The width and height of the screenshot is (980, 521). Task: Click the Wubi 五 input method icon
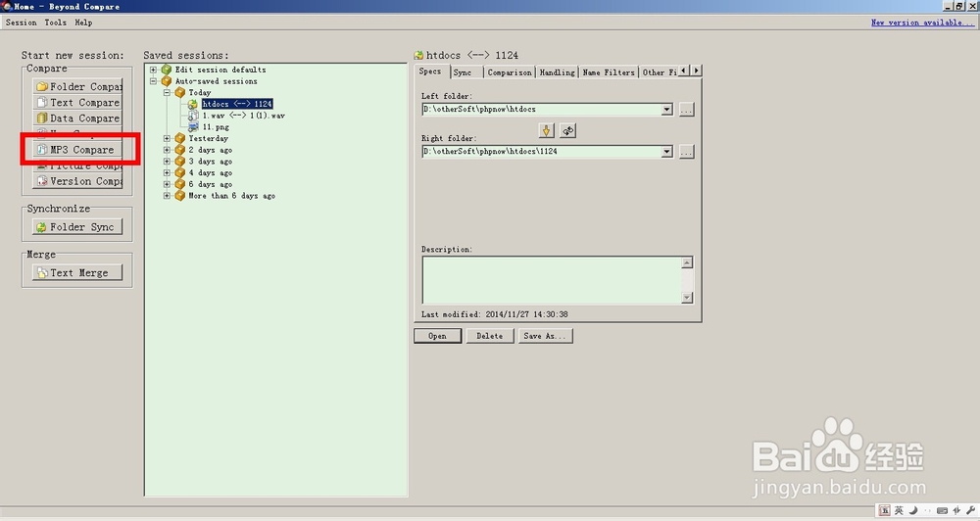[x=884, y=510]
